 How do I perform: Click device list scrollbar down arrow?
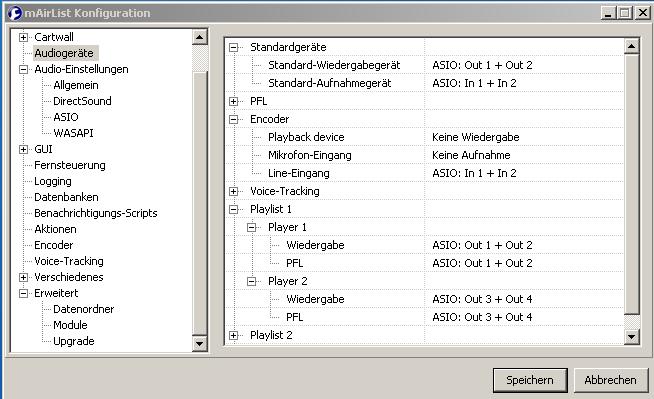631,336
